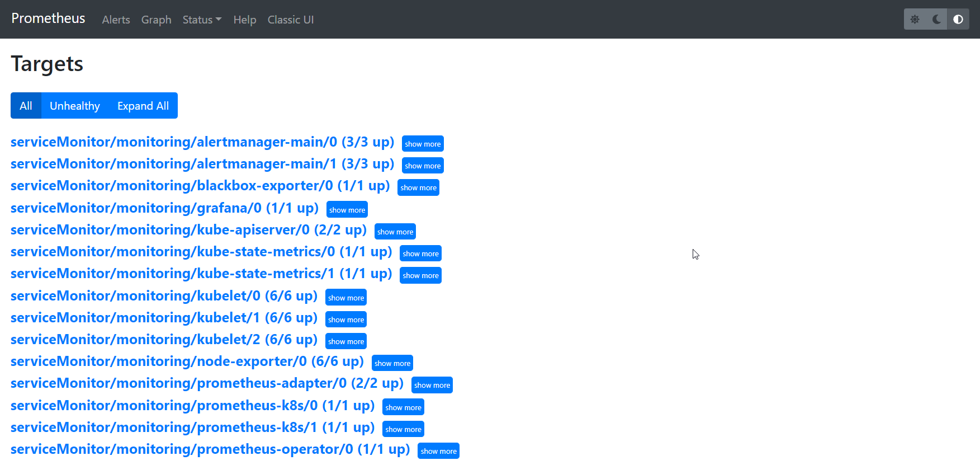The image size is (980, 465).
Task: Open the Alerts page
Action: pyautogui.click(x=116, y=20)
